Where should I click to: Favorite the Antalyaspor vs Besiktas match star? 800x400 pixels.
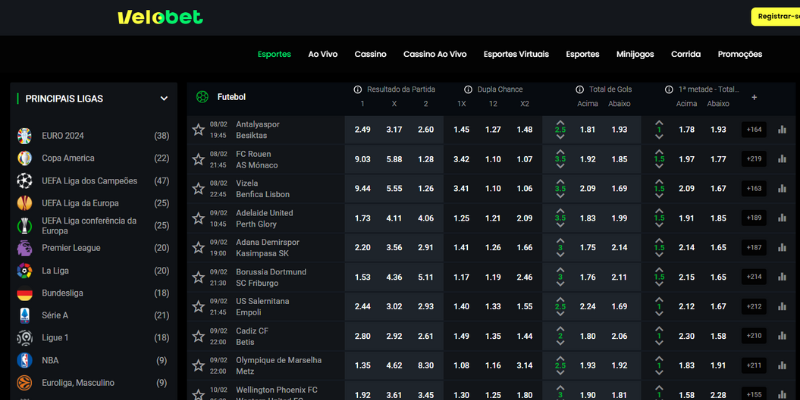[198, 130]
